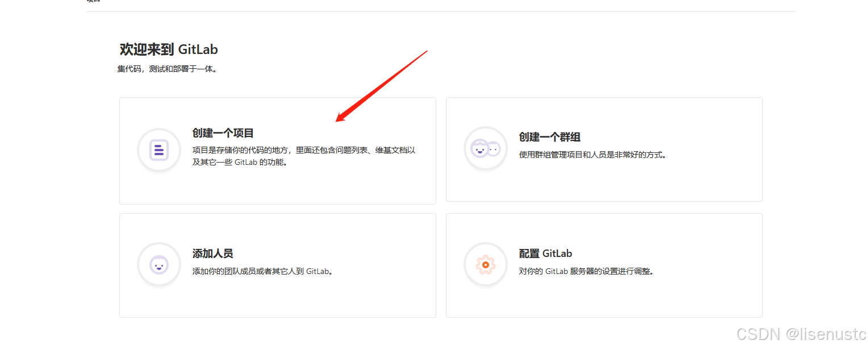The height and width of the screenshot is (349, 868).
Task: Open the 添加人员 heading link
Action: pyautogui.click(x=213, y=254)
